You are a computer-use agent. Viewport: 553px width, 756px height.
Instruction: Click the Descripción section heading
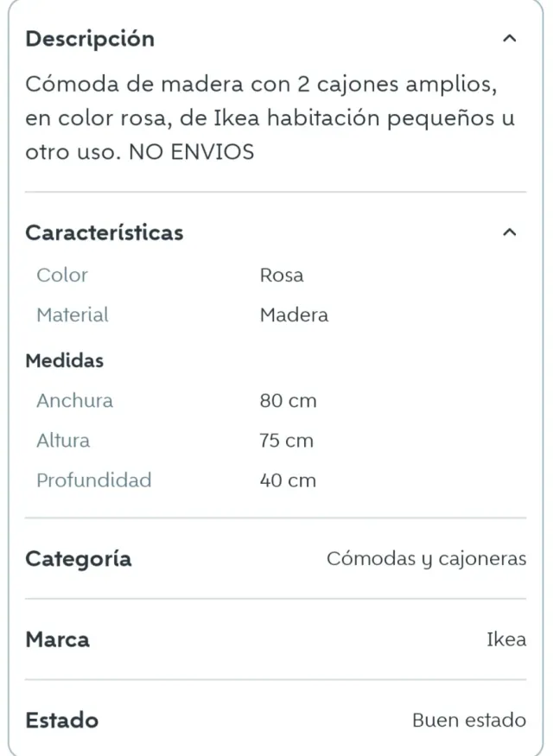(x=90, y=38)
